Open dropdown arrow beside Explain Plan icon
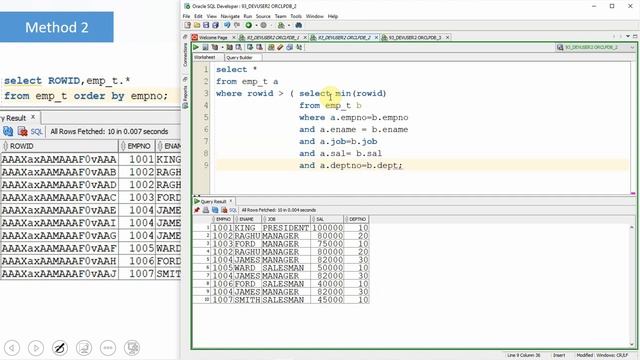Viewport: 640px width, 360px height. pos(222,47)
